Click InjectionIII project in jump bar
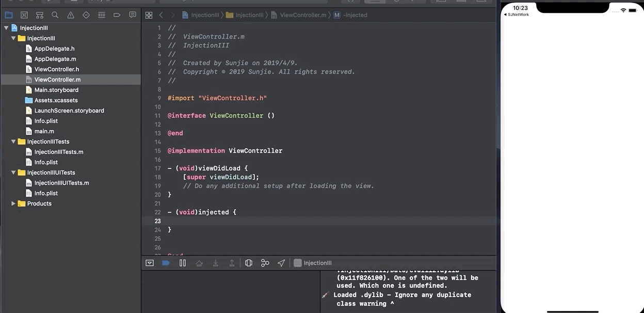Viewport: 644px width, 313px height. pos(200,15)
